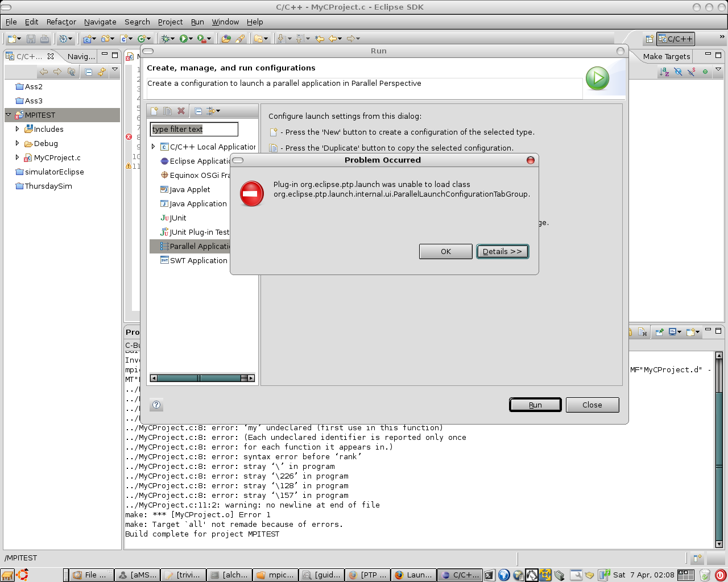Click the 'type filter text' input field

(x=194, y=129)
